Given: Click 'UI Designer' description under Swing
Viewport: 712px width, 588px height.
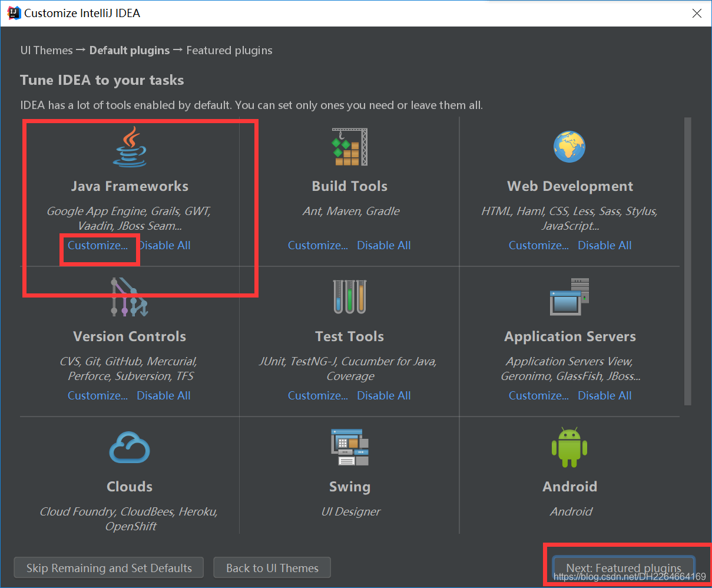Looking at the screenshot, I should pos(351,511).
